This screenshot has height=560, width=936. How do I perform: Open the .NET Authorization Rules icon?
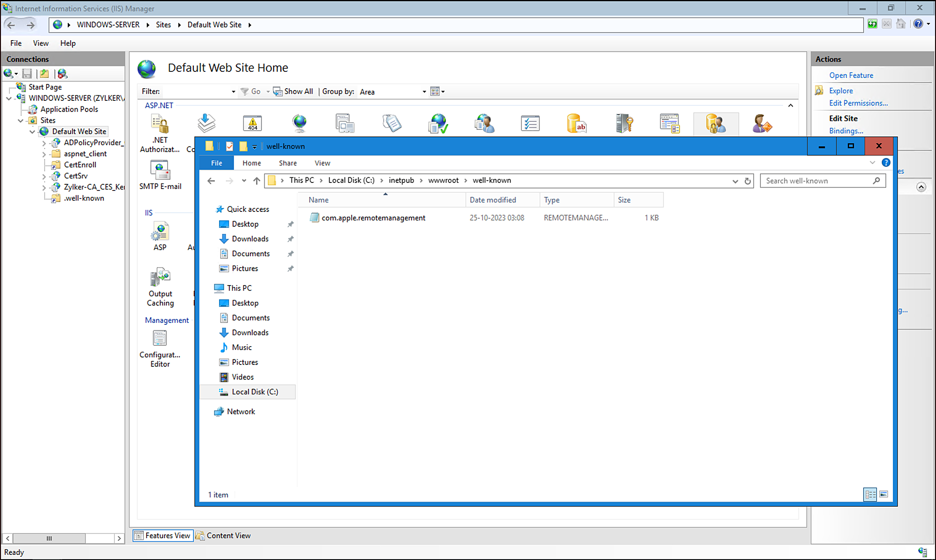click(x=160, y=125)
